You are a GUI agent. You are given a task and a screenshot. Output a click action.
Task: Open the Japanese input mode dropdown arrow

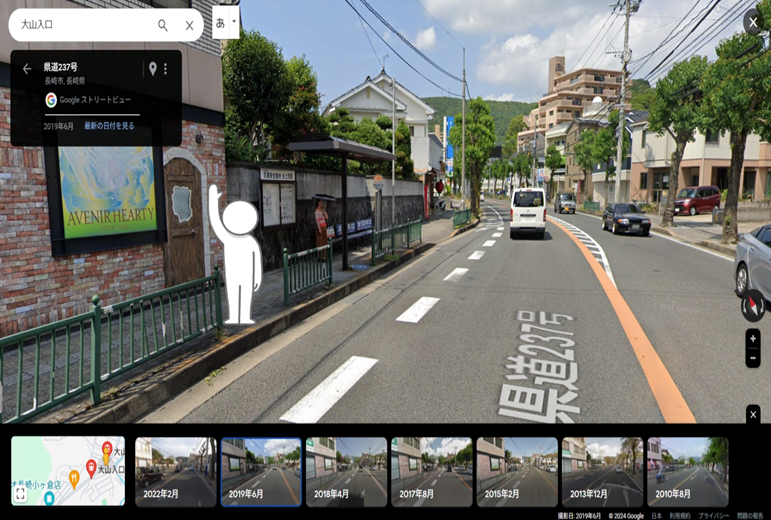point(234,21)
